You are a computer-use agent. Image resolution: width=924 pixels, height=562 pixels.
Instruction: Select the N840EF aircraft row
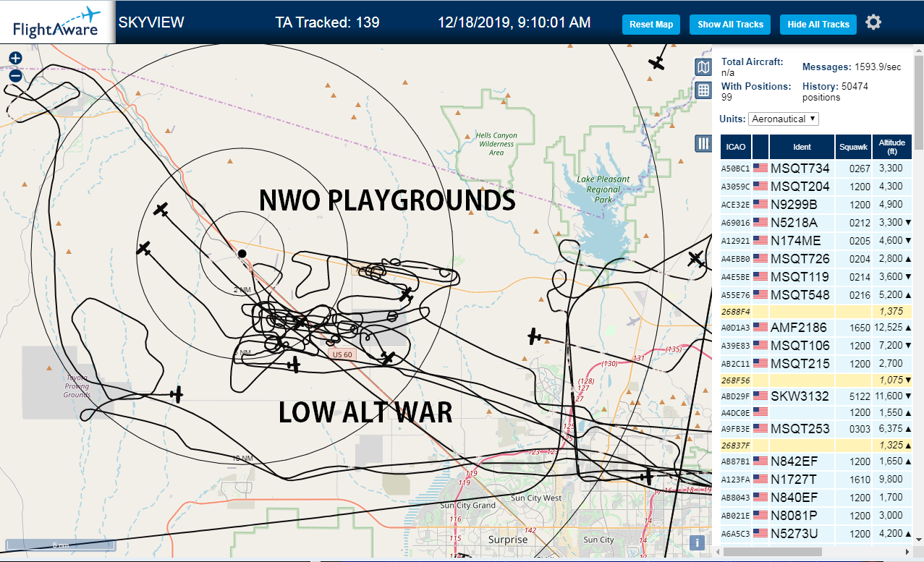coord(815,497)
